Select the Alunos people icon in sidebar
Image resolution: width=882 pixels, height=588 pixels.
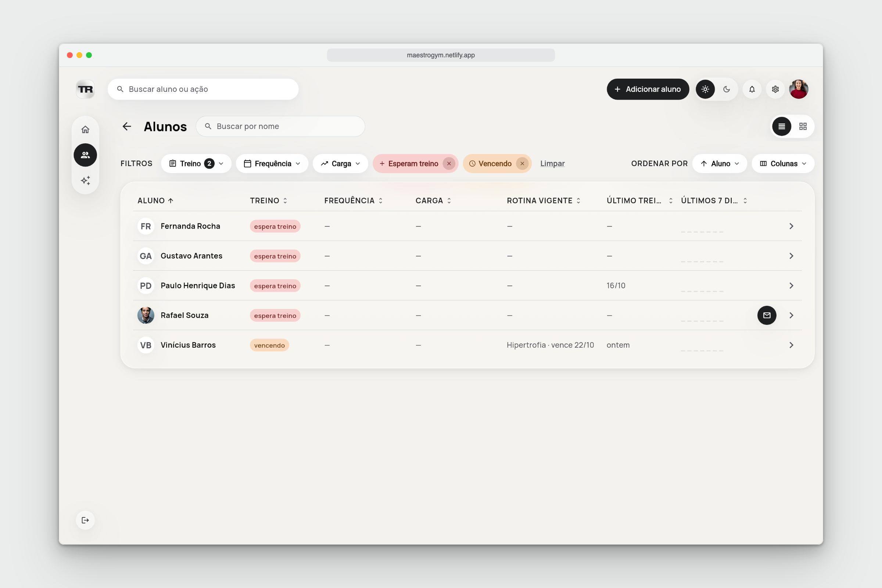pyautogui.click(x=85, y=155)
